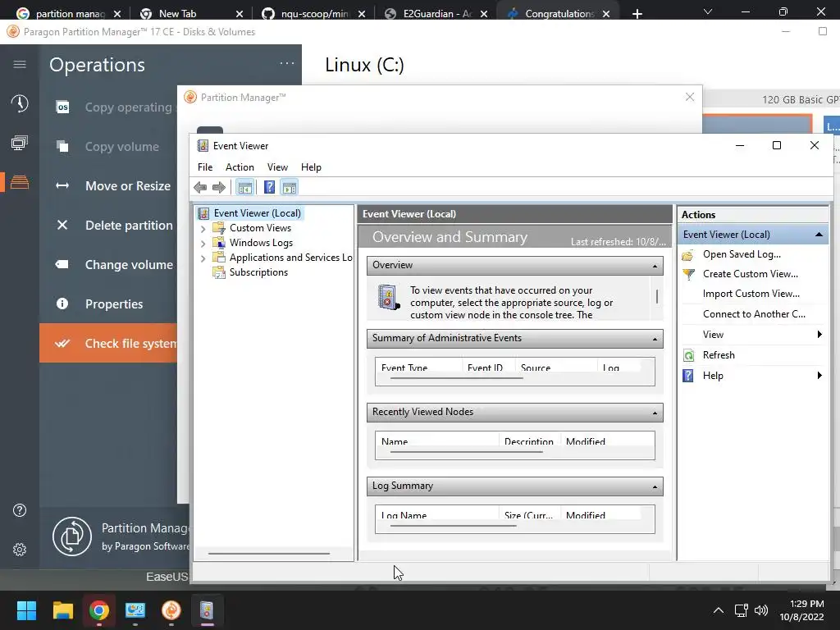Click the orange disks icon in Paragon sidebar

20,182
